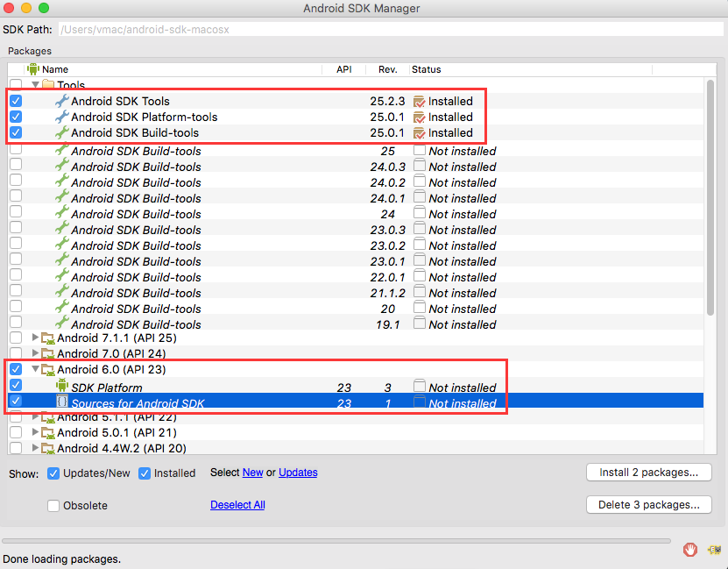This screenshot has height=569, width=728.
Task: Uncheck the Android SDK Build-tools 25.0.1 checkbox
Action: tap(16, 132)
